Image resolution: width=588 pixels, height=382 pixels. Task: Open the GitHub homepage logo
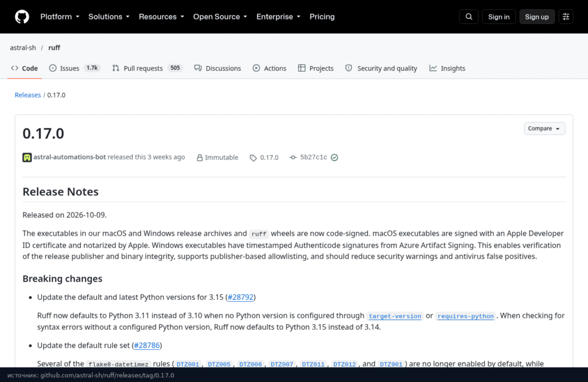click(x=22, y=17)
